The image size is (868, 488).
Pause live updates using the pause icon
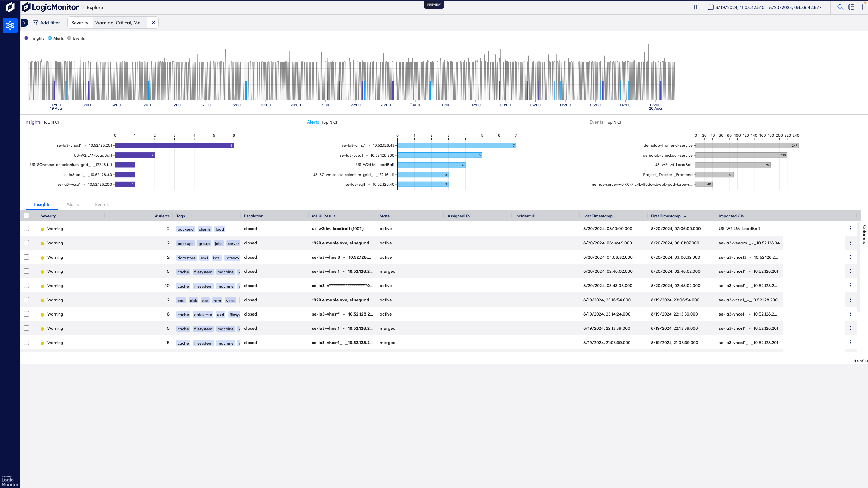tap(695, 7)
